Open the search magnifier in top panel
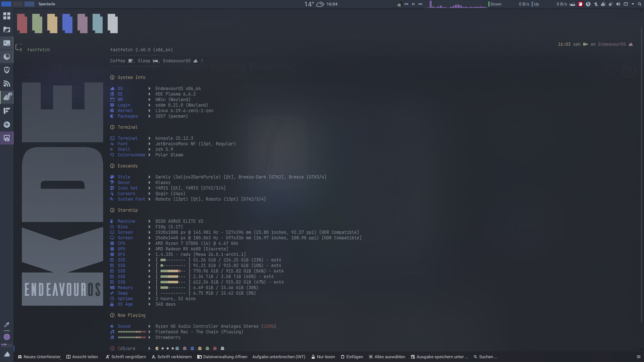The height and width of the screenshot is (362, 644). [x=639, y=4]
